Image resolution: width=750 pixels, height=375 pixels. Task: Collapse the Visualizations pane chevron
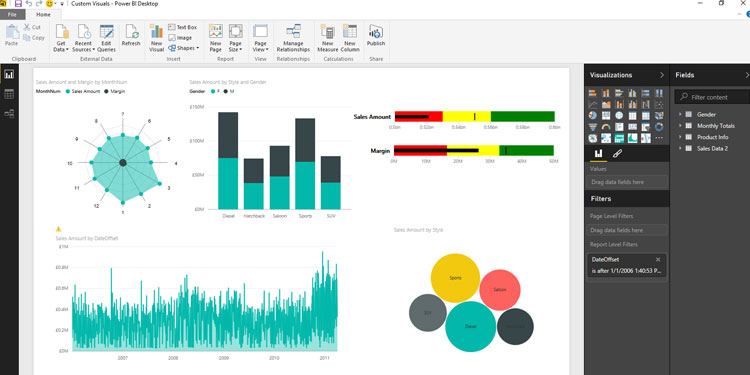click(x=662, y=75)
